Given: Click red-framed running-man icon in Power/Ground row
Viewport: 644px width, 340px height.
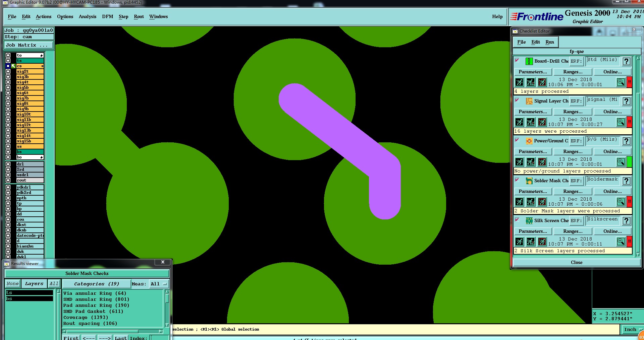Looking at the screenshot, I should tap(542, 162).
